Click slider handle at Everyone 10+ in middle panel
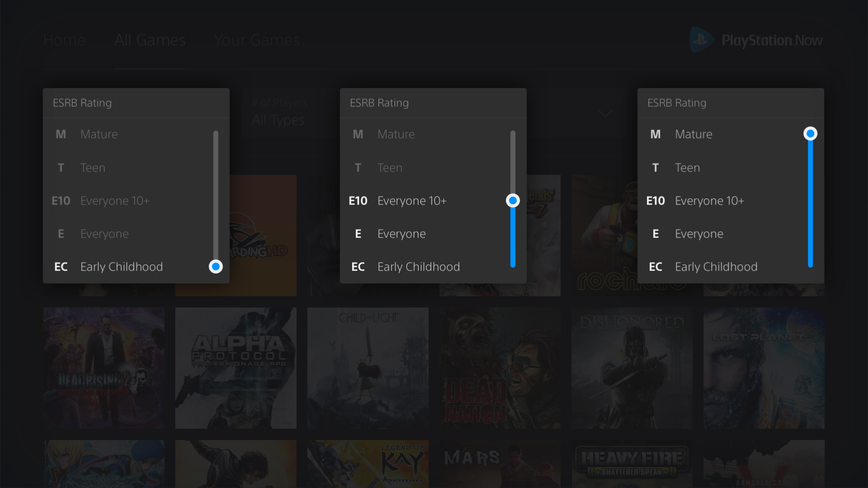This screenshot has width=868, height=488. pos(513,200)
